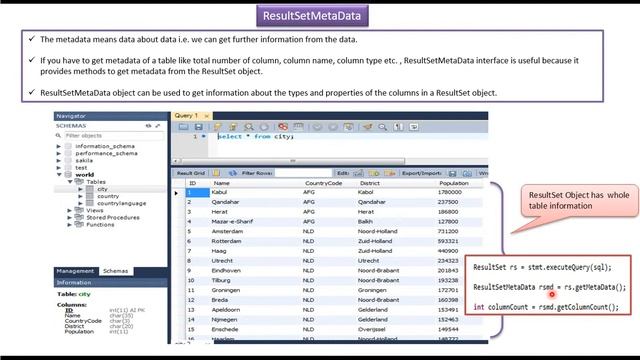Click scrollbar left arrow under editor
640x360 pixels.
(176, 161)
